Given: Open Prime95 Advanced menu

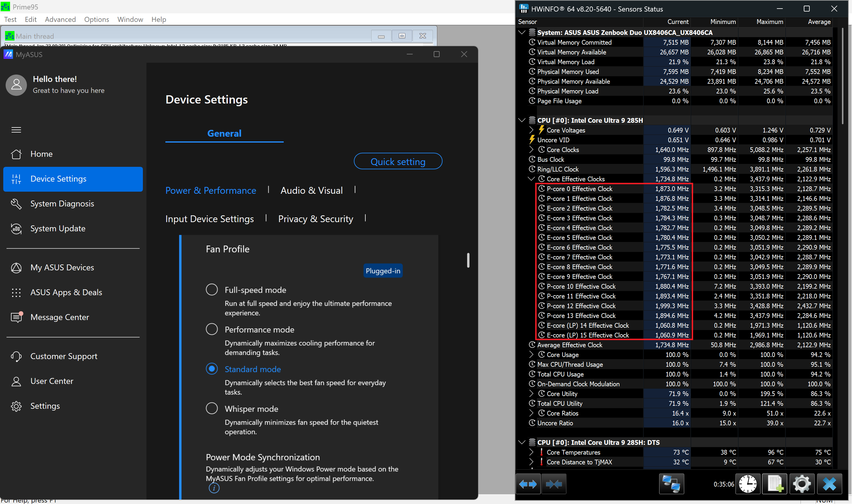Looking at the screenshot, I should (60, 19).
